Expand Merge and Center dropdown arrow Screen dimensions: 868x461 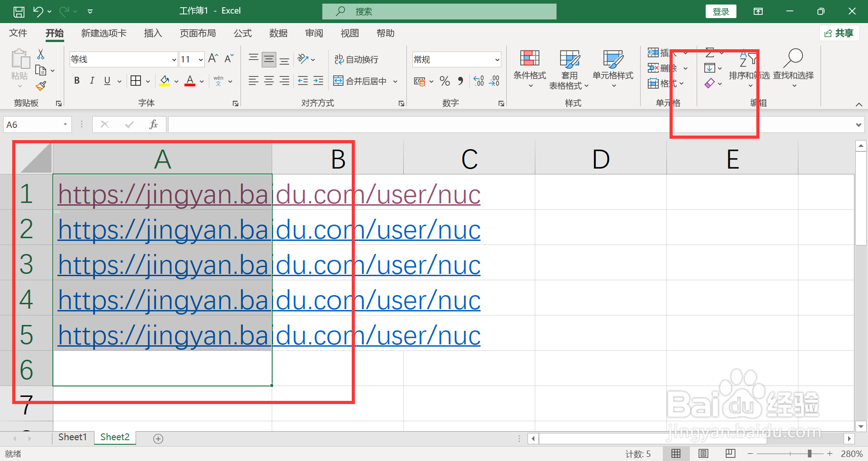tap(395, 82)
